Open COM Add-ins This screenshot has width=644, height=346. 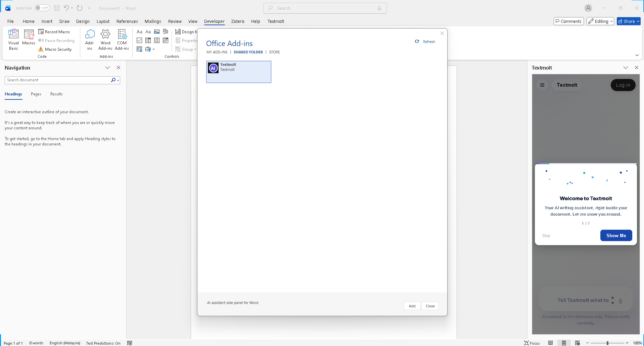(x=122, y=40)
